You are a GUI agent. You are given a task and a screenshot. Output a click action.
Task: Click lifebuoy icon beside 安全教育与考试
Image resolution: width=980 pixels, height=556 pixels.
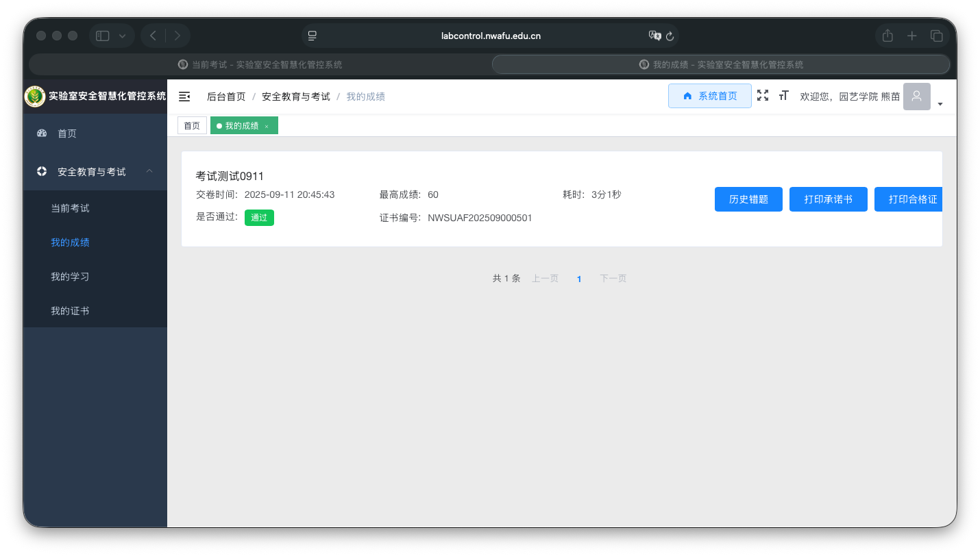tap(42, 172)
